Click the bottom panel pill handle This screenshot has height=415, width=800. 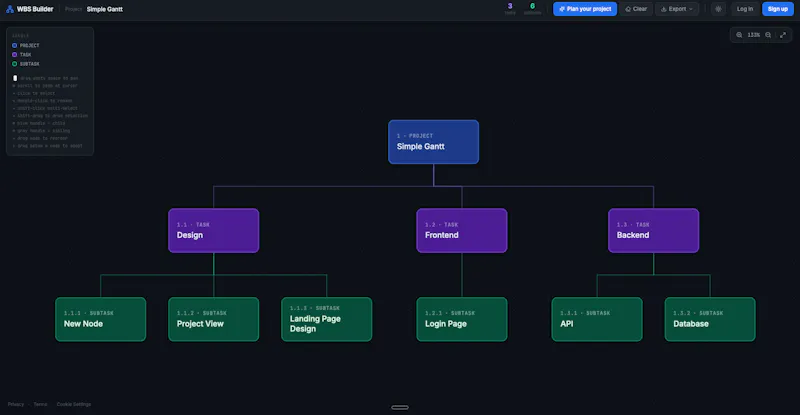[x=400, y=407]
